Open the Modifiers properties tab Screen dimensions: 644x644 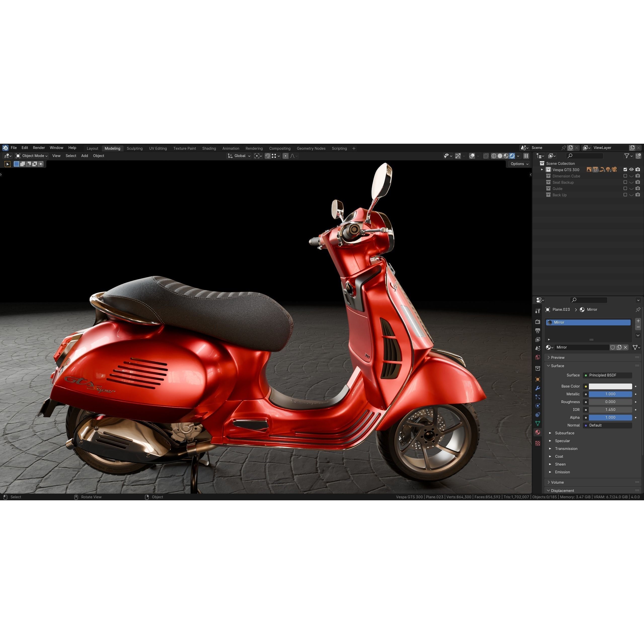(538, 388)
